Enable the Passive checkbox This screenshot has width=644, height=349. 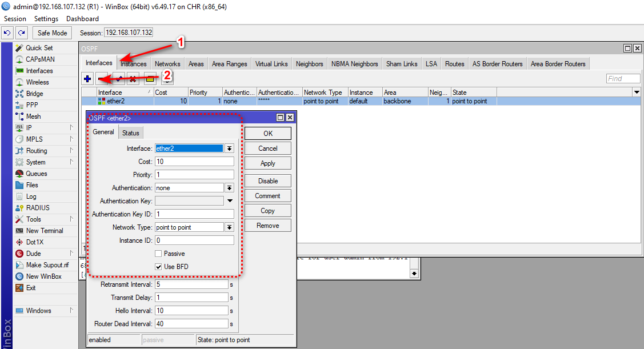158,253
